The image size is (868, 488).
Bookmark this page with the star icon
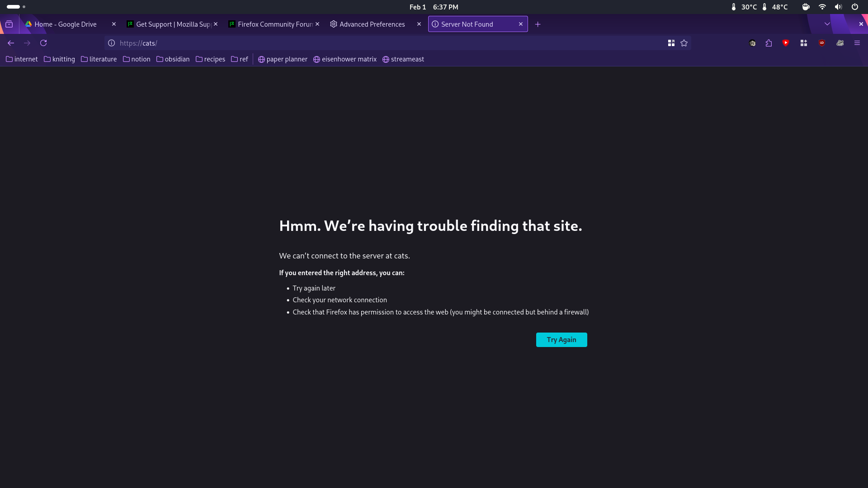(684, 43)
